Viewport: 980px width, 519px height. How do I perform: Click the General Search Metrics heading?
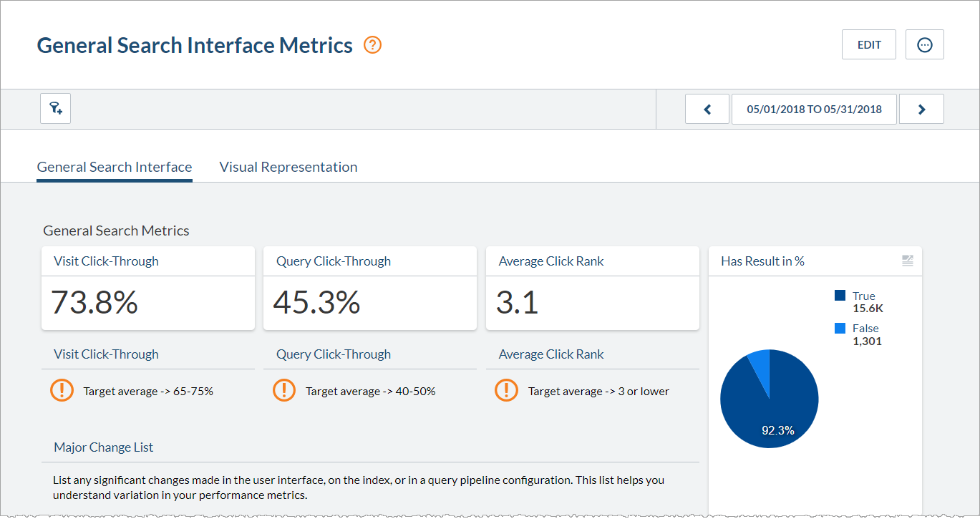(116, 231)
